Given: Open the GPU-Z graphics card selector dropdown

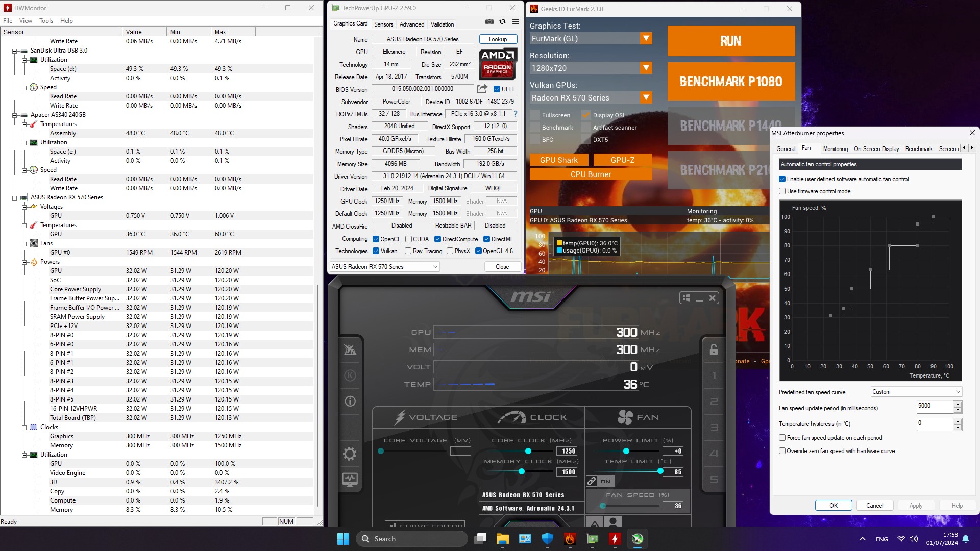Looking at the screenshot, I should click(x=385, y=266).
